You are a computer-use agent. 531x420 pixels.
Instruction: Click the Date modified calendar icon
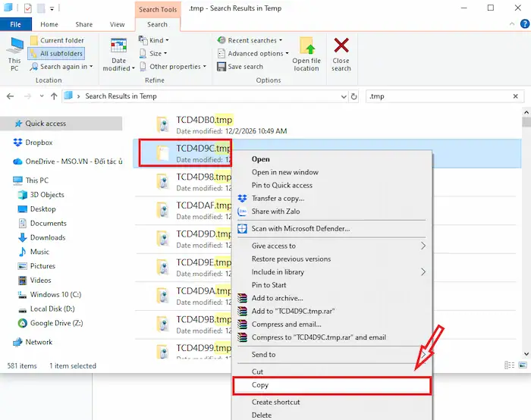pos(119,47)
